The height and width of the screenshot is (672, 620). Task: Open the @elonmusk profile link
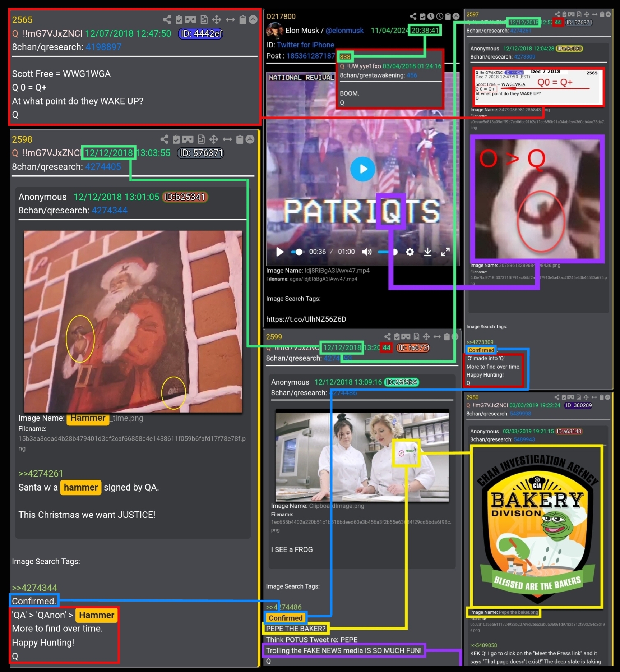click(344, 31)
